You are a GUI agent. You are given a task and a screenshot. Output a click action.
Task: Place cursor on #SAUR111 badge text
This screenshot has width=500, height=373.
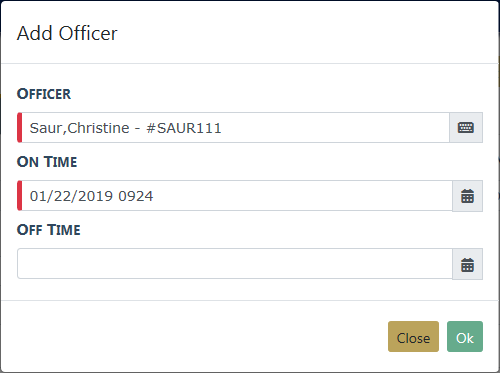[x=184, y=128]
